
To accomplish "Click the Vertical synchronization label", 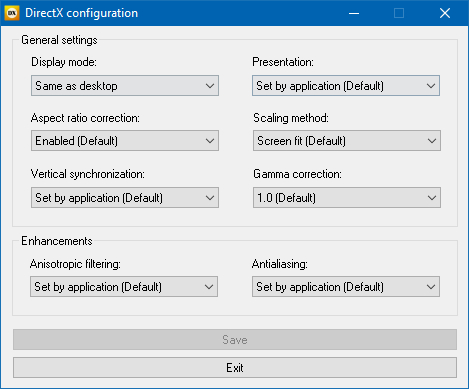I will coord(88,174).
